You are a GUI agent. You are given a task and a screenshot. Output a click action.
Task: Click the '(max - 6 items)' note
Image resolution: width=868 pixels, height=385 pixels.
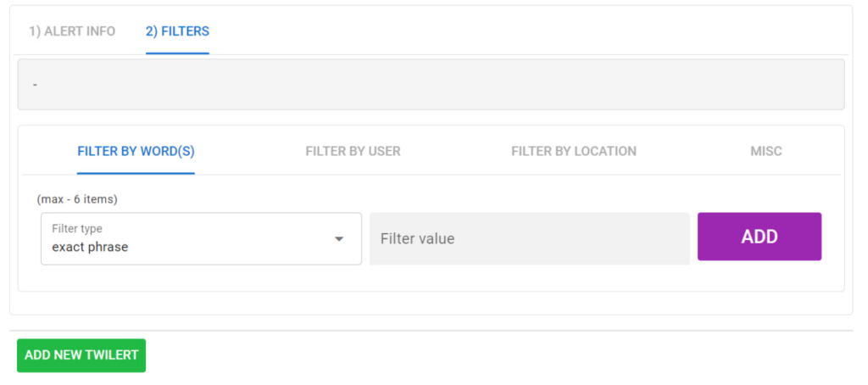coord(77,199)
